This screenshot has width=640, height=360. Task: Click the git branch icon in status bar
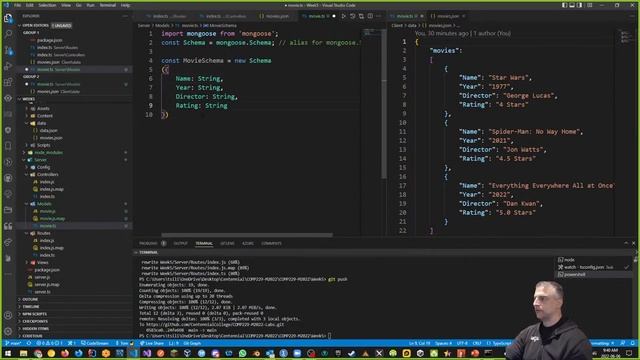click(13, 343)
